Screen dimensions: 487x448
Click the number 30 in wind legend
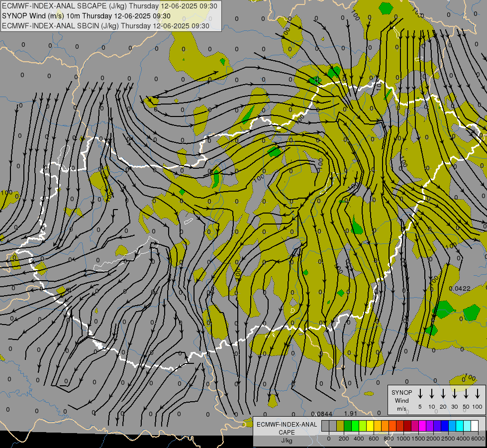pyautogui.click(x=454, y=407)
